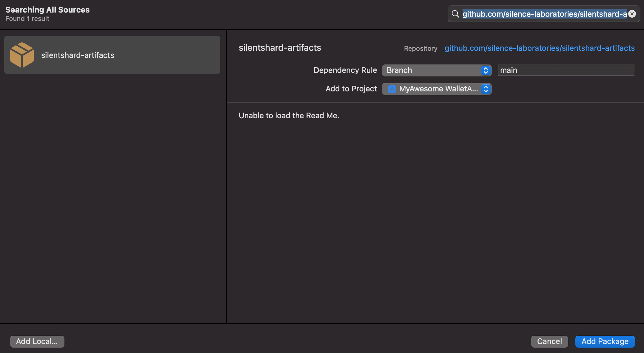Click the Unable to load the Read Me text
644x353 pixels.
point(289,116)
